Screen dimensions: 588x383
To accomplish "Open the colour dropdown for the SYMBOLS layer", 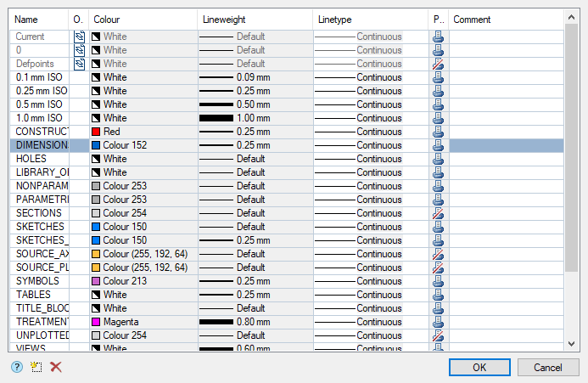I will click(141, 281).
